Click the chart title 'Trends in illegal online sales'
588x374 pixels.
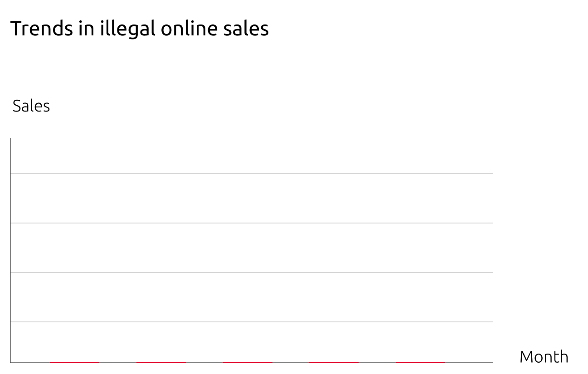(x=140, y=29)
